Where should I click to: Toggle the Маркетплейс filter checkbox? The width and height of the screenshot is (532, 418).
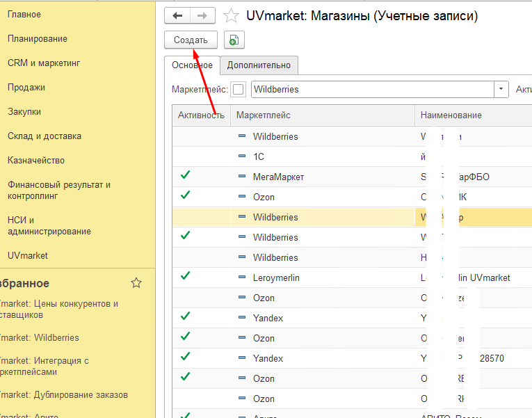[238, 90]
